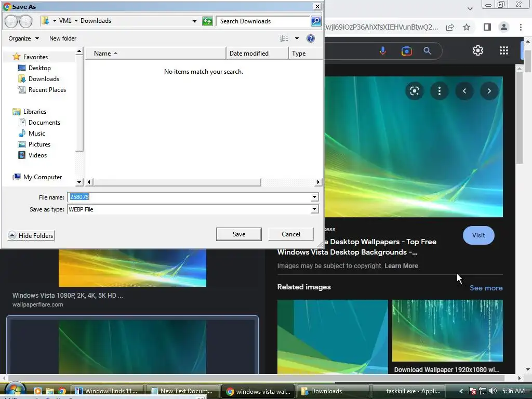The height and width of the screenshot is (399, 532).
Task: Open Videos library
Action: [x=37, y=155]
